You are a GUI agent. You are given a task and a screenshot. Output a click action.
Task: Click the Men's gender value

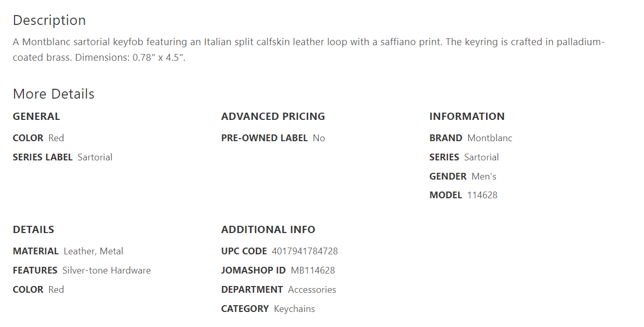484,176
